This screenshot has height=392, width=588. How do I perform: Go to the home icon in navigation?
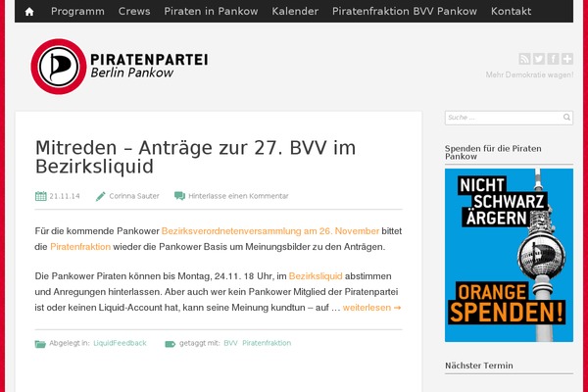(29, 12)
